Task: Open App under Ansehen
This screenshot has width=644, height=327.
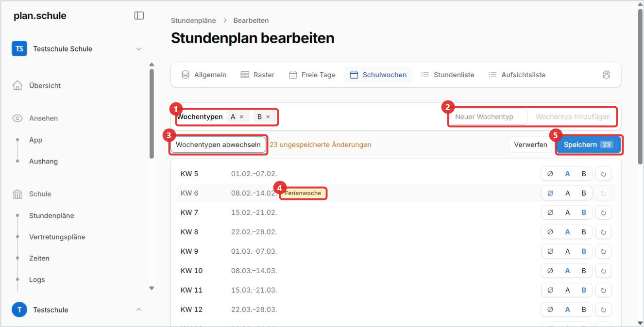Action: tap(35, 140)
